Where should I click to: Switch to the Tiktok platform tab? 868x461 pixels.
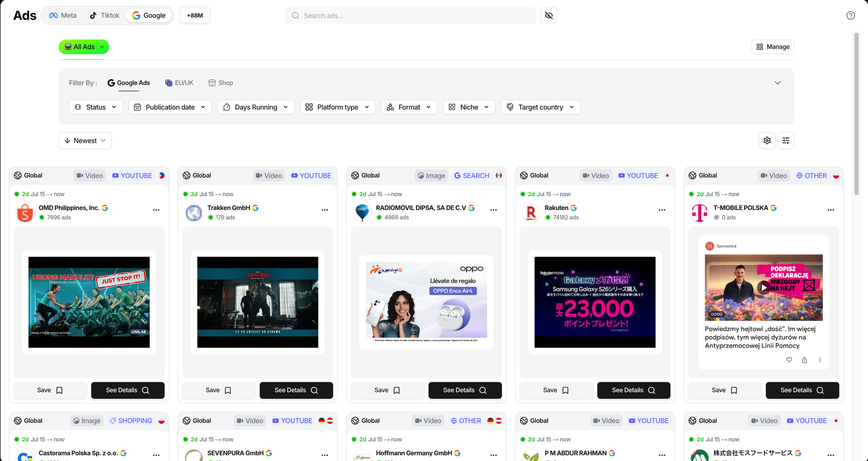pos(105,15)
